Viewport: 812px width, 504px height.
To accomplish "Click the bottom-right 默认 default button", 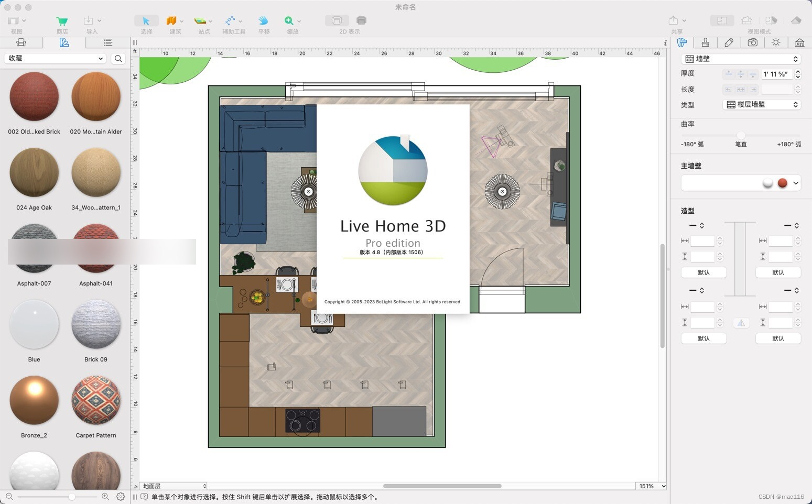I will click(x=778, y=338).
